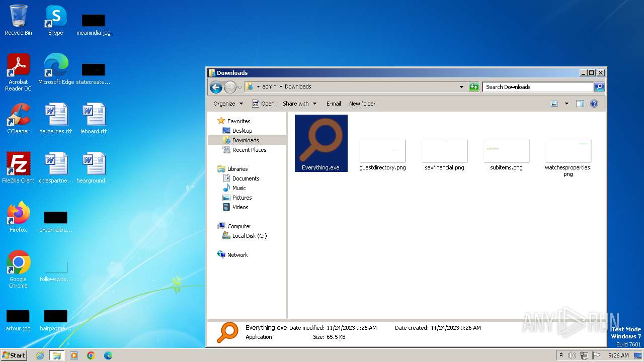Open Recent Places in Favorites
Viewport: 644px width, 362px height.
pos(249,150)
